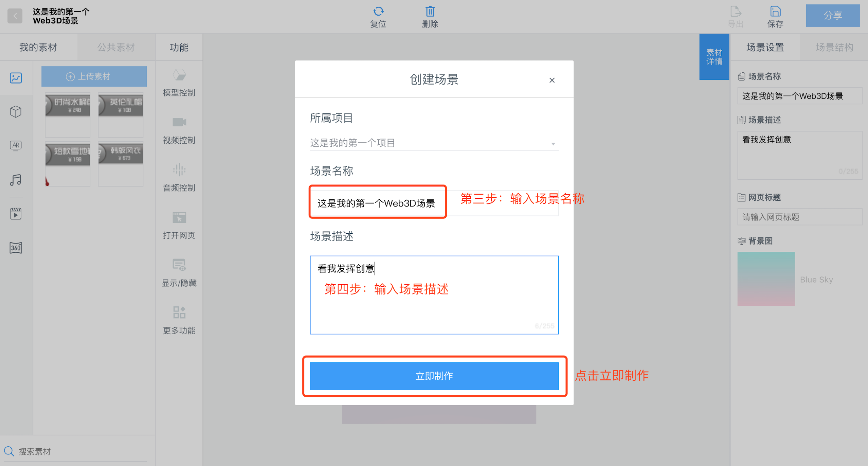Click the 立即制作 button

[434, 376]
